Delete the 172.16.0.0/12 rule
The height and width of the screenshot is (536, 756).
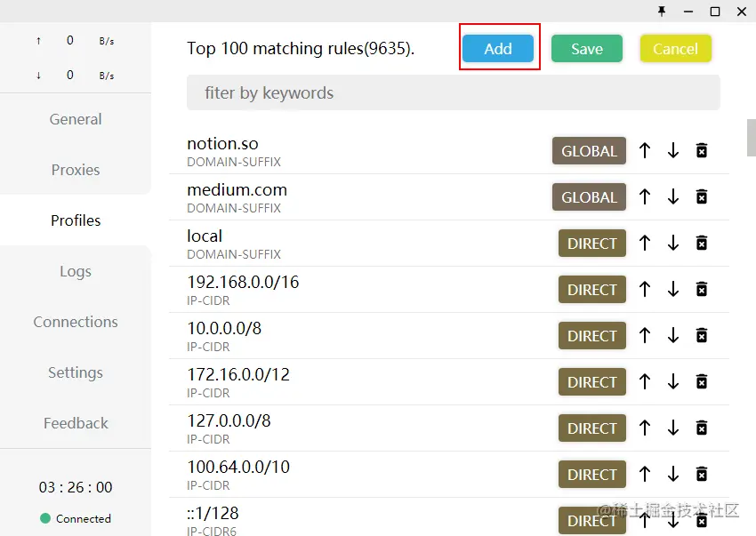tap(702, 381)
